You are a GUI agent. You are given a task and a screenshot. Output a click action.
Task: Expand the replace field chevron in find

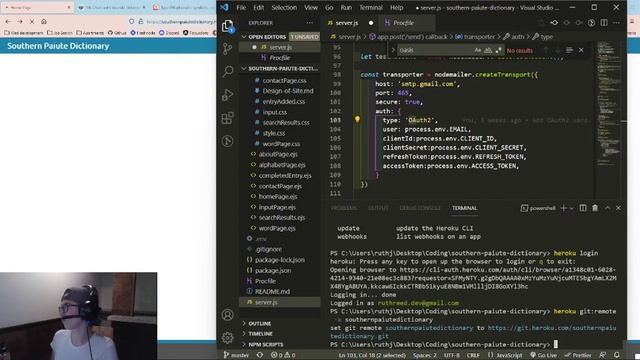(x=393, y=50)
